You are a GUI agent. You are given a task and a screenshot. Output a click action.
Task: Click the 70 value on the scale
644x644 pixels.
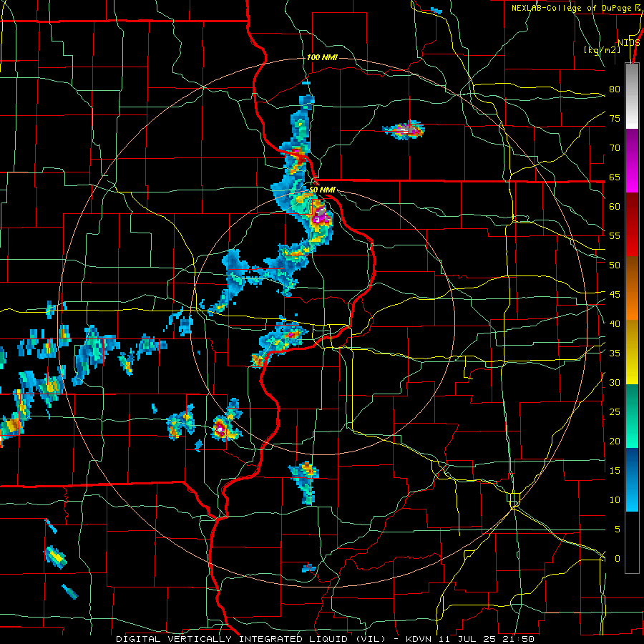tap(615, 148)
